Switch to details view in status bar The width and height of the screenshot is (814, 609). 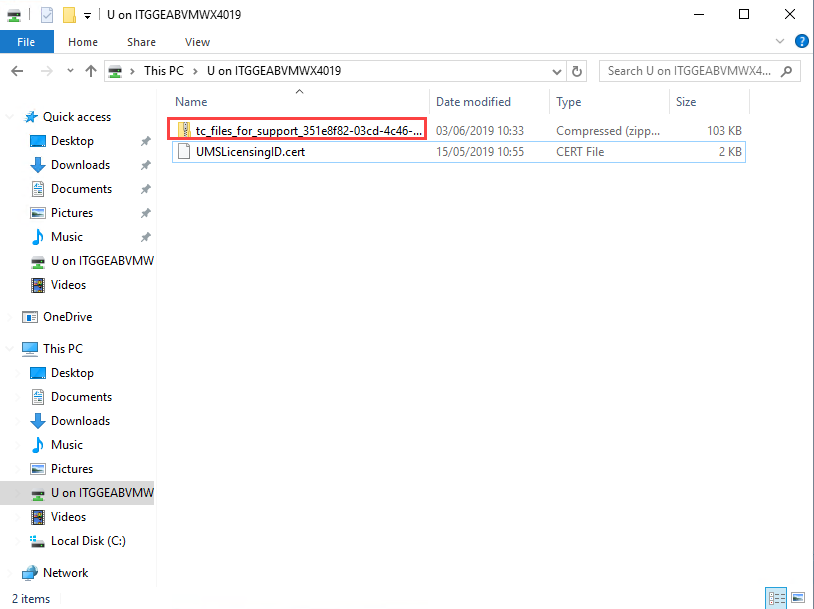[777, 598]
